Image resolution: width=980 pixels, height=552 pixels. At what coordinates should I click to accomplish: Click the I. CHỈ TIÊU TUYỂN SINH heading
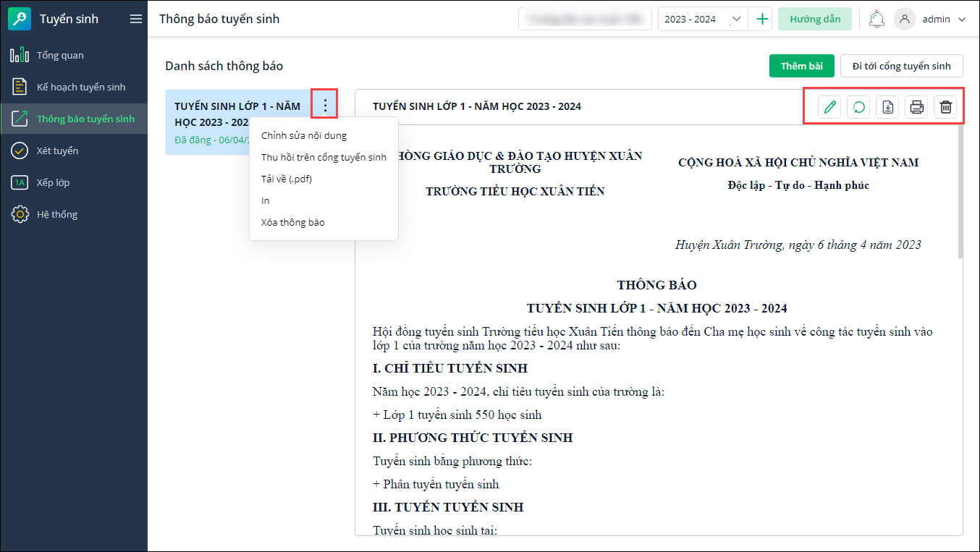450,368
